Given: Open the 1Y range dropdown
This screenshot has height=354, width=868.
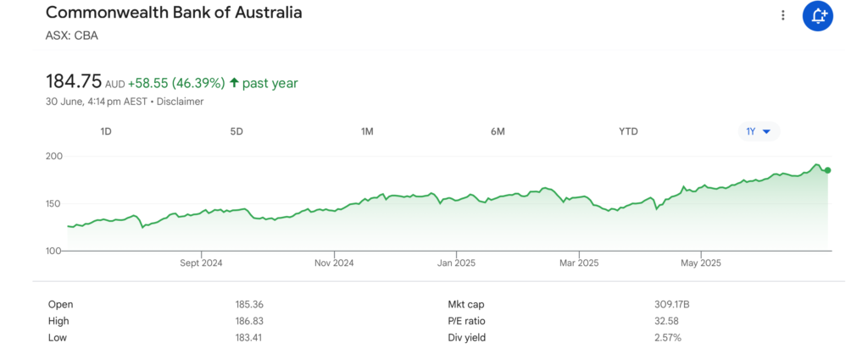Looking at the screenshot, I should 759,131.
